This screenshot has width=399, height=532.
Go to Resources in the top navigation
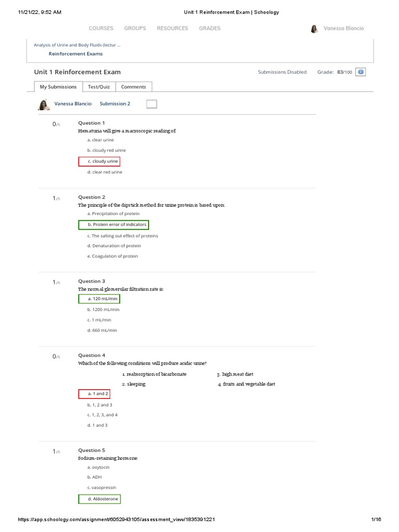(172, 29)
